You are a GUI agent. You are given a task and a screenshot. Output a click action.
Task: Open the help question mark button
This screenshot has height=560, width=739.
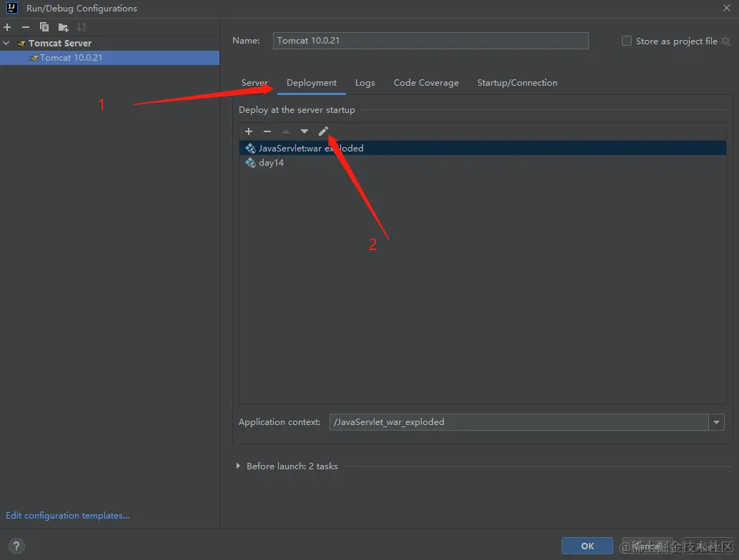(x=16, y=546)
